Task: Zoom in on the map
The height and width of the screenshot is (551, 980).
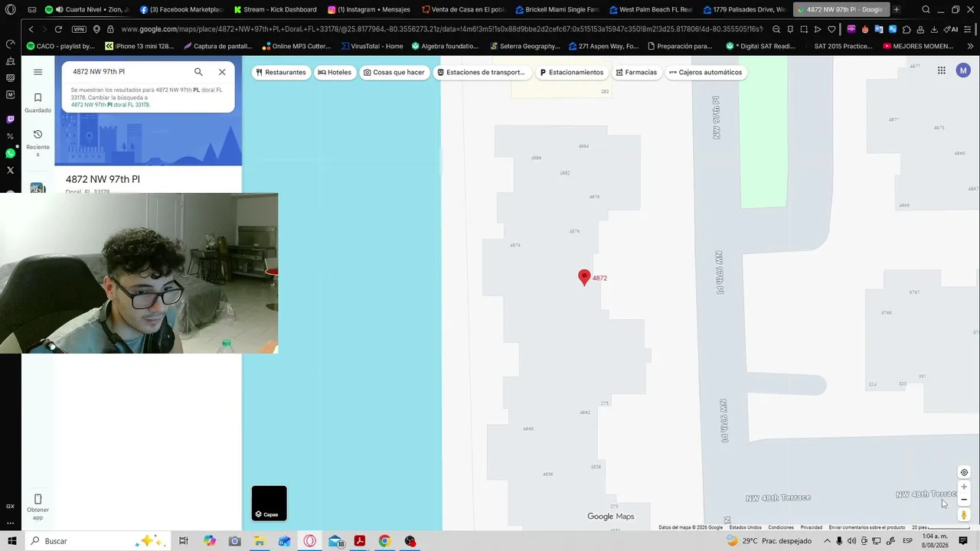Action: 964,487
